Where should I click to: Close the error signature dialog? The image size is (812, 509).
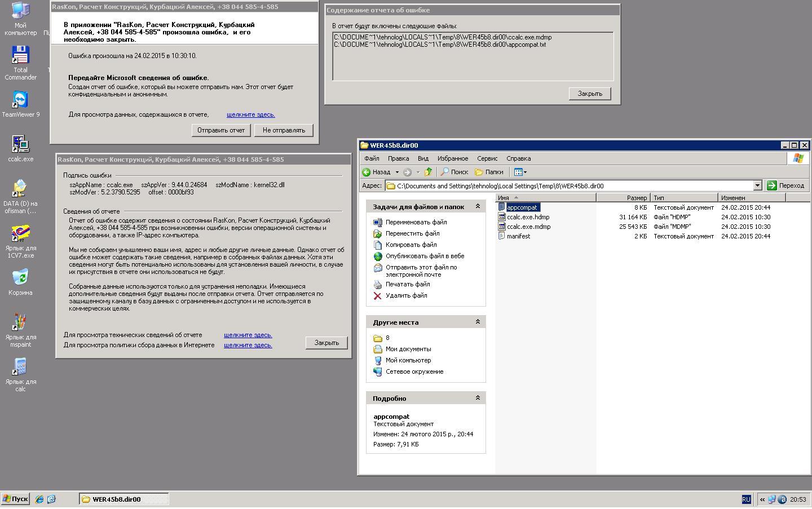pos(326,343)
